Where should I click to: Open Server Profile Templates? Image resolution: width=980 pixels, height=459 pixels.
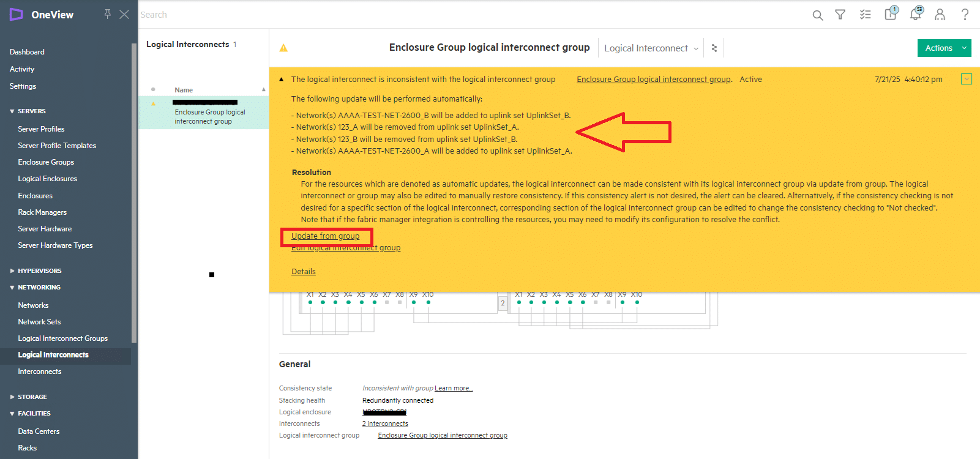(57, 146)
